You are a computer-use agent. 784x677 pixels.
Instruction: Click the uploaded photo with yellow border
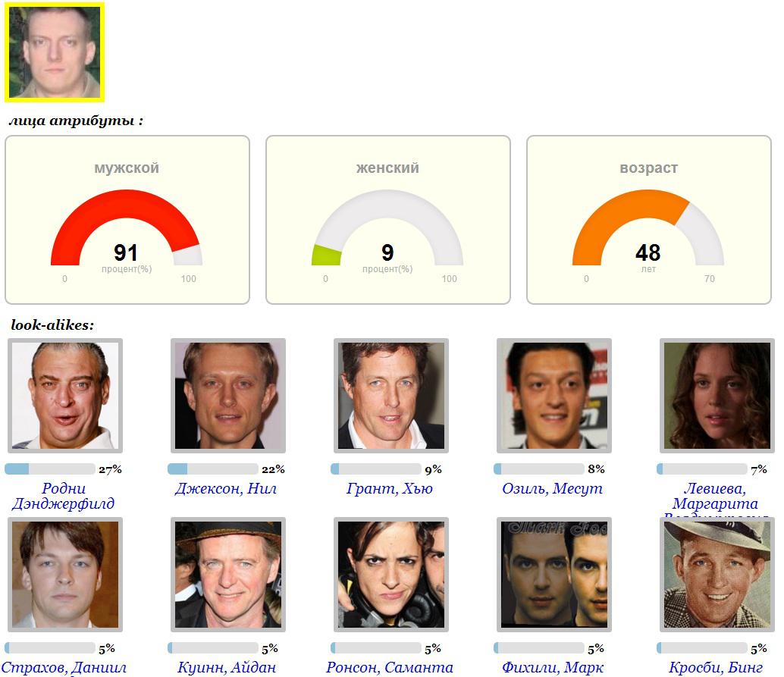[54, 52]
